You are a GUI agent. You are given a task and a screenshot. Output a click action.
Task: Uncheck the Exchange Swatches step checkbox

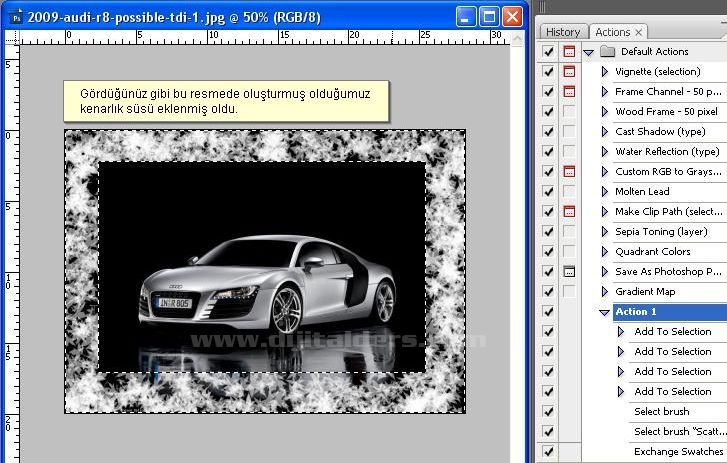click(x=548, y=451)
